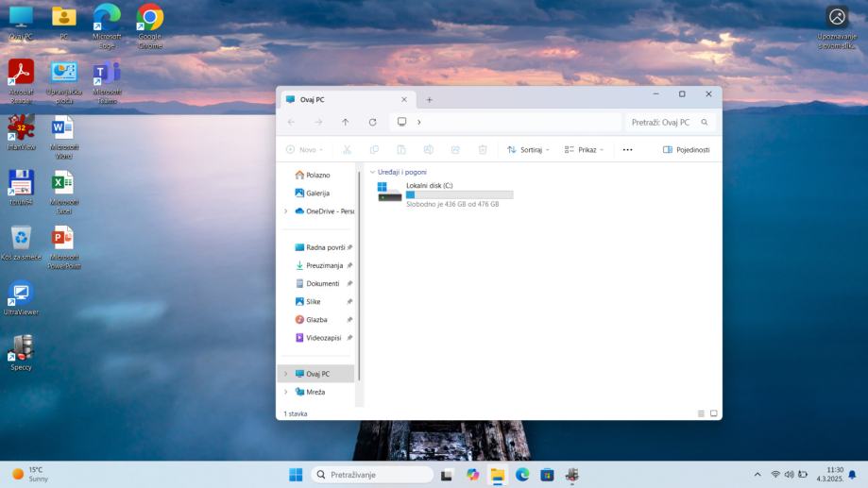Click the navigation pane scrollbar
Image resolution: width=868 pixels, height=488 pixels.
pyautogui.click(x=359, y=276)
